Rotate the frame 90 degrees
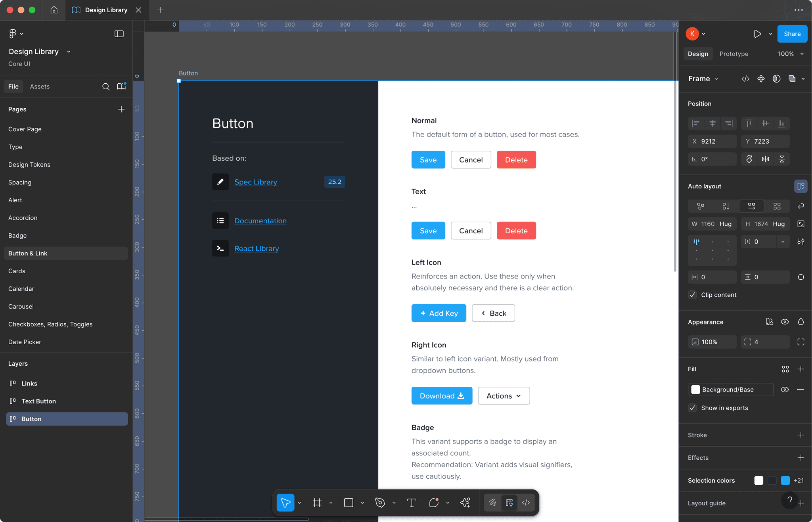This screenshot has width=812, height=522. tap(749, 159)
